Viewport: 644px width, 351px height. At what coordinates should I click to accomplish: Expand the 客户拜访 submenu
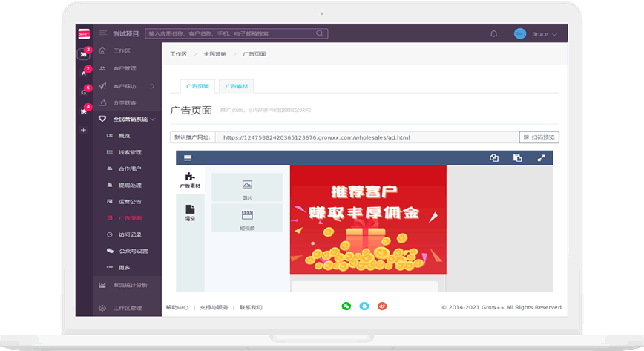pyautogui.click(x=152, y=85)
